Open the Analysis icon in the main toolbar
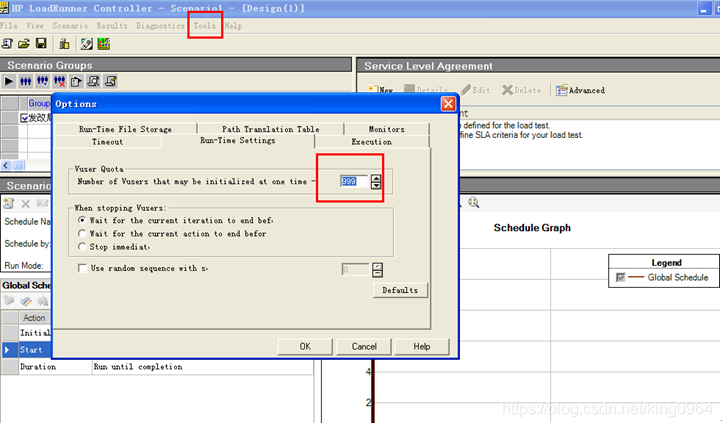This screenshot has width=722, height=427. pyautogui.click(x=104, y=44)
